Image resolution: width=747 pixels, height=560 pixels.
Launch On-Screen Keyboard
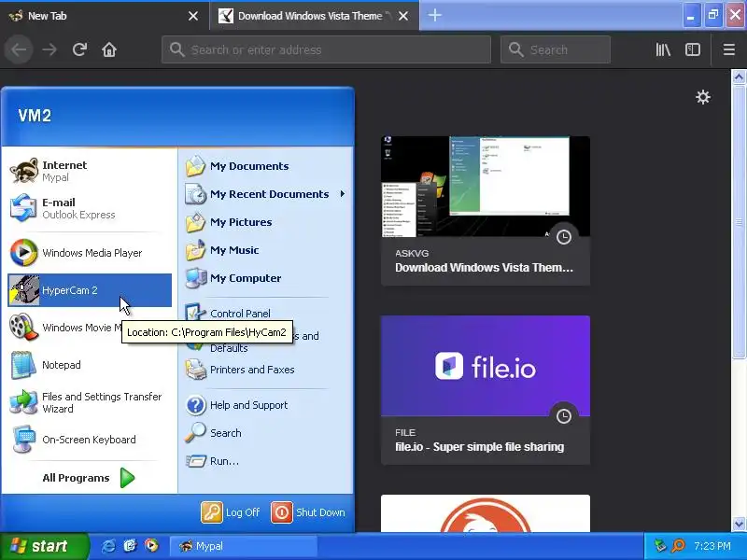[90, 440]
